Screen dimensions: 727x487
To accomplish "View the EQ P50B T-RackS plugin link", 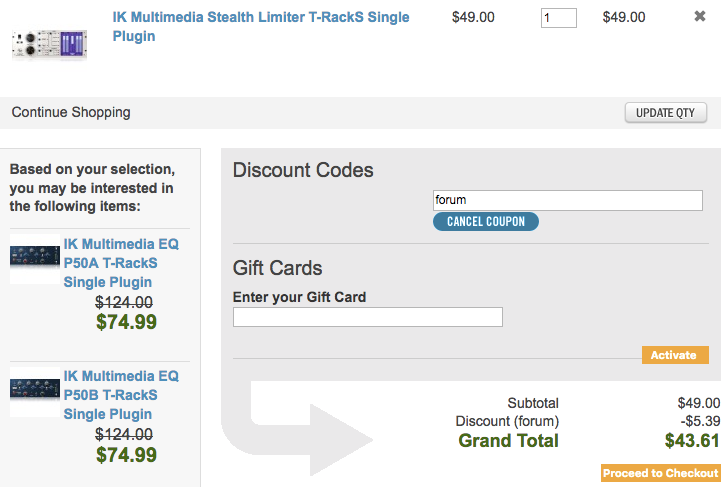I will [121, 395].
